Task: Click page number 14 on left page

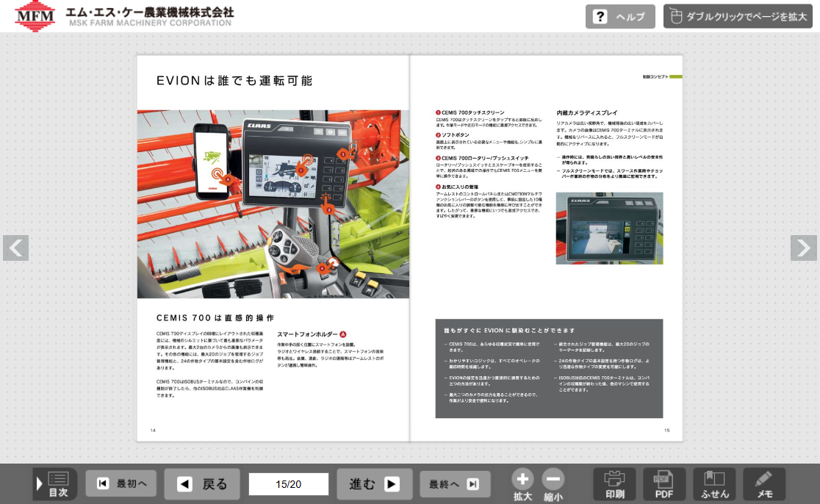Action: [x=153, y=431]
